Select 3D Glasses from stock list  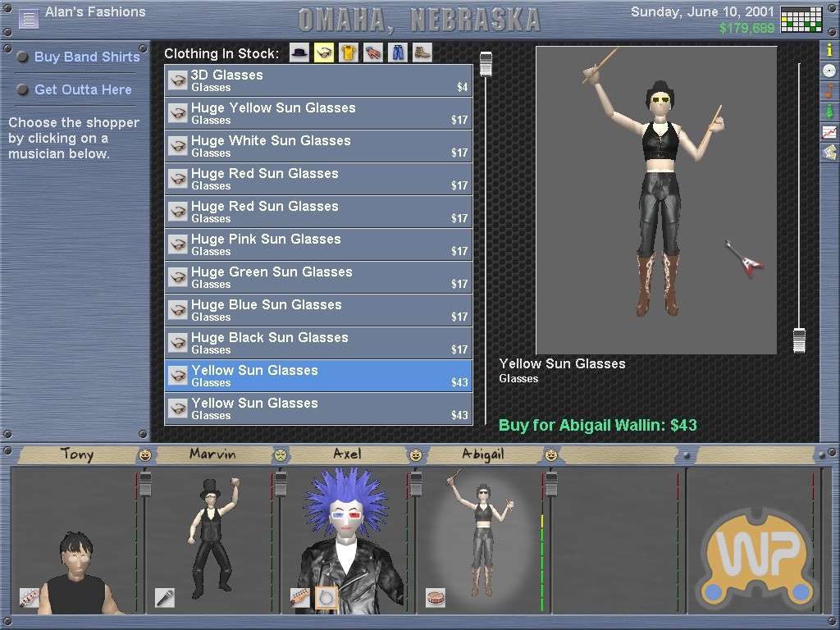click(x=318, y=80)
